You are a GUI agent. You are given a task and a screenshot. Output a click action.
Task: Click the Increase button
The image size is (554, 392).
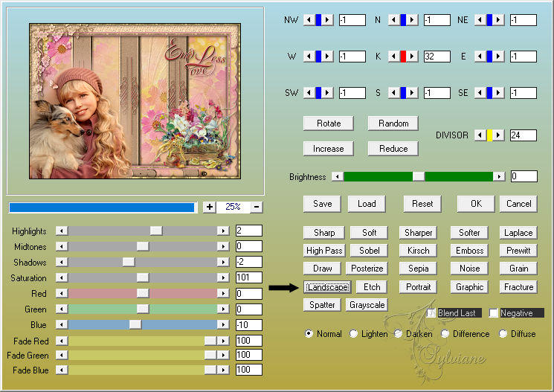pyautogui.click(x=329, y=149)
